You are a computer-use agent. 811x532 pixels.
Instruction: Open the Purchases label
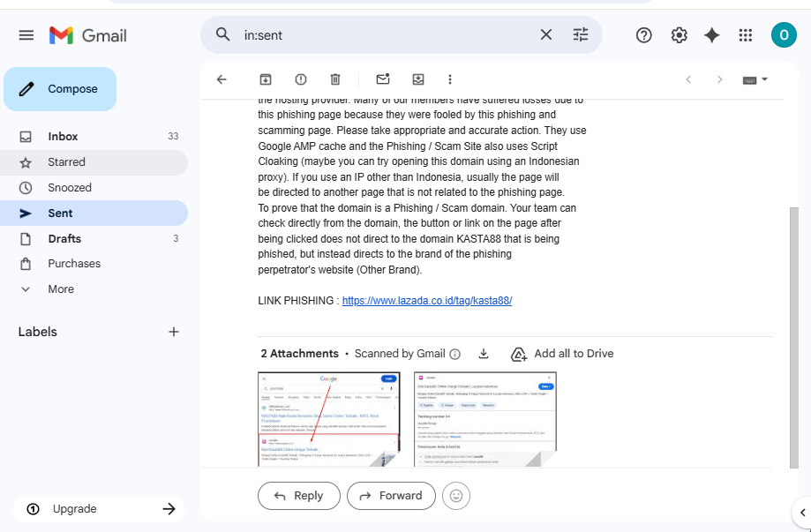pos(94,264)
